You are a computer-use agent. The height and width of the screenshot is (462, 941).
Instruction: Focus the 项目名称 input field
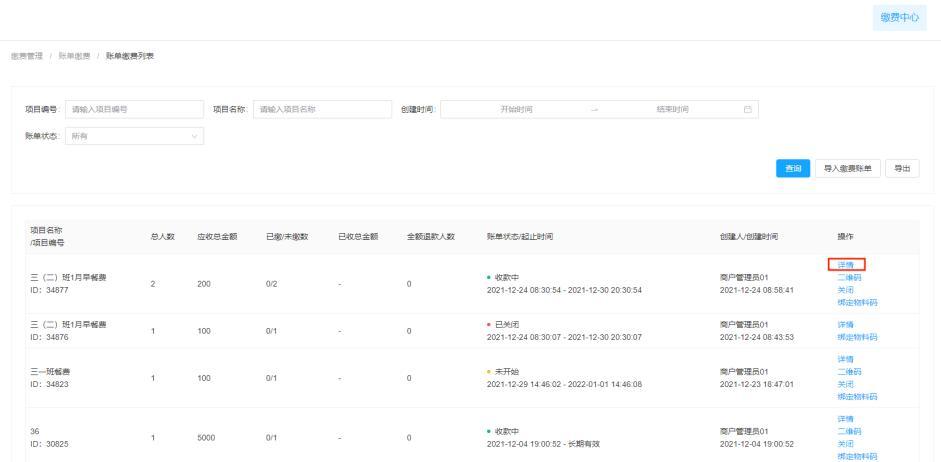coord(322,109)
